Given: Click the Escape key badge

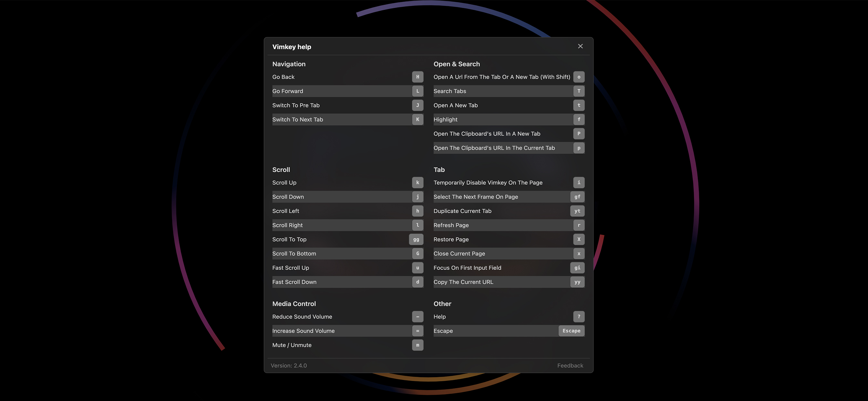Looking at the screenshot, I should point(572,331).
